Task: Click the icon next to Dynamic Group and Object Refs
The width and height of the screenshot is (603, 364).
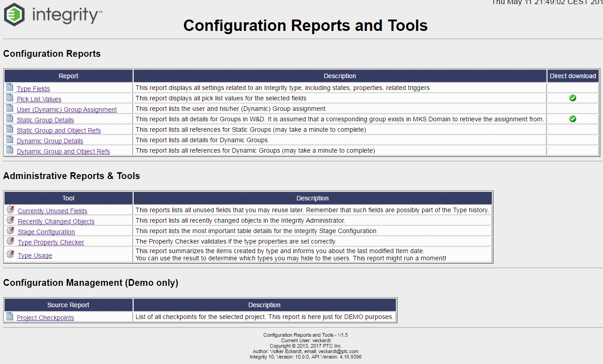Action: pyautogui.click(x=10, y=150)
